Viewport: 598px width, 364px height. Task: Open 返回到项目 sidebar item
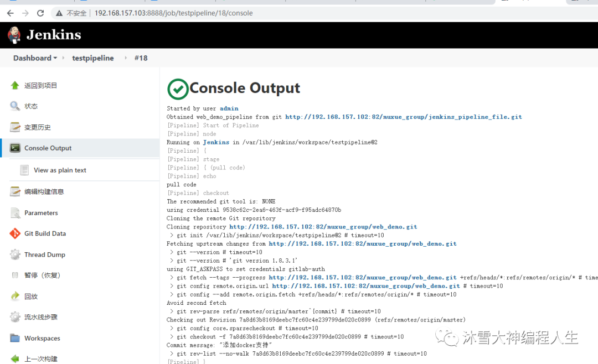[41, 85]
